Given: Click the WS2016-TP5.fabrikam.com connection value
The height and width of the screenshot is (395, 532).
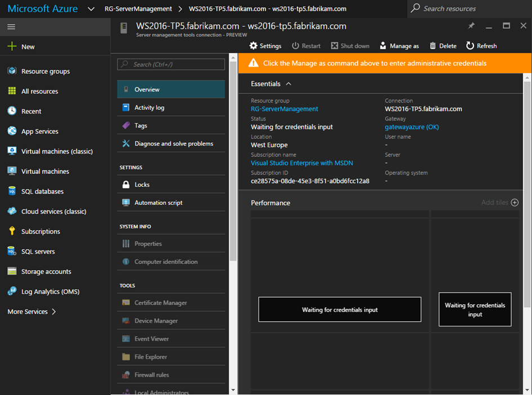Looking at the screenshot, I should point(423,109).
